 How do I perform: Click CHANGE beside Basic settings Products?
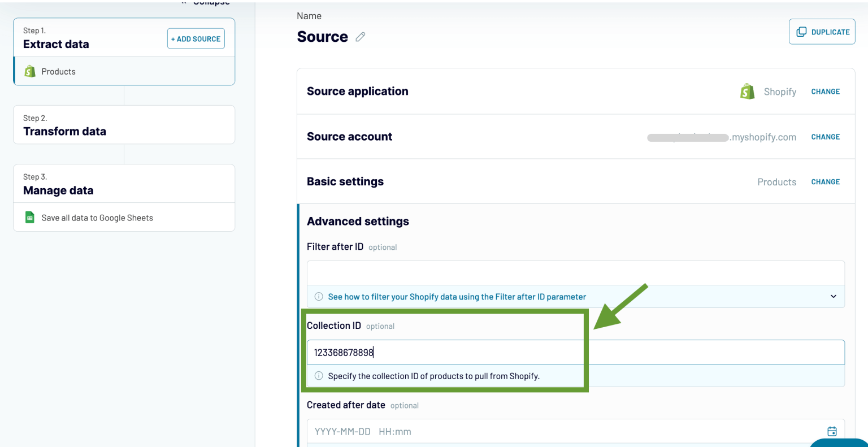(x=825, y=181)
